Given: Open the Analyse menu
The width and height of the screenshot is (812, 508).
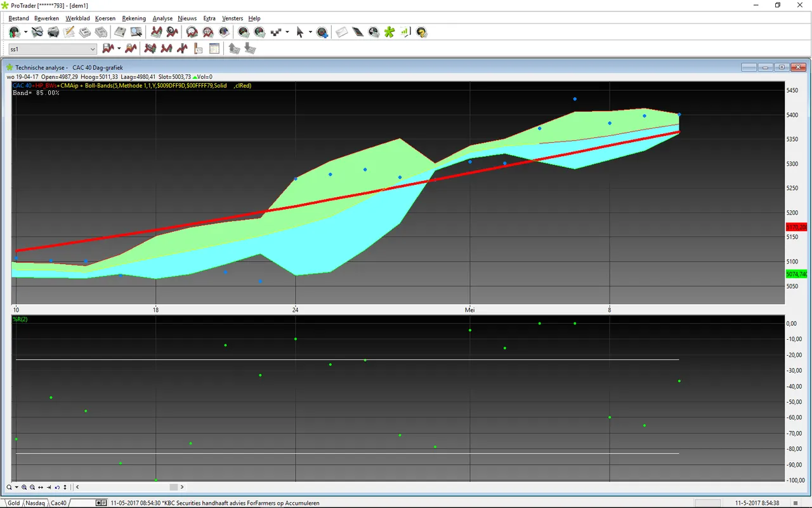Looking at the screenshot, I should coord(162,18).
